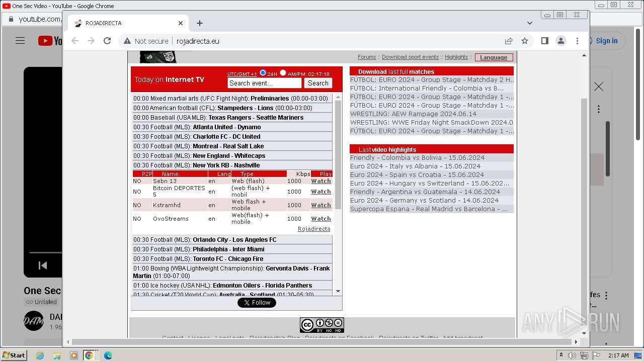Viewport: 644px width, 362px height.
Task: Open Internet Explorer from taskbar
Action: point(40,355)
